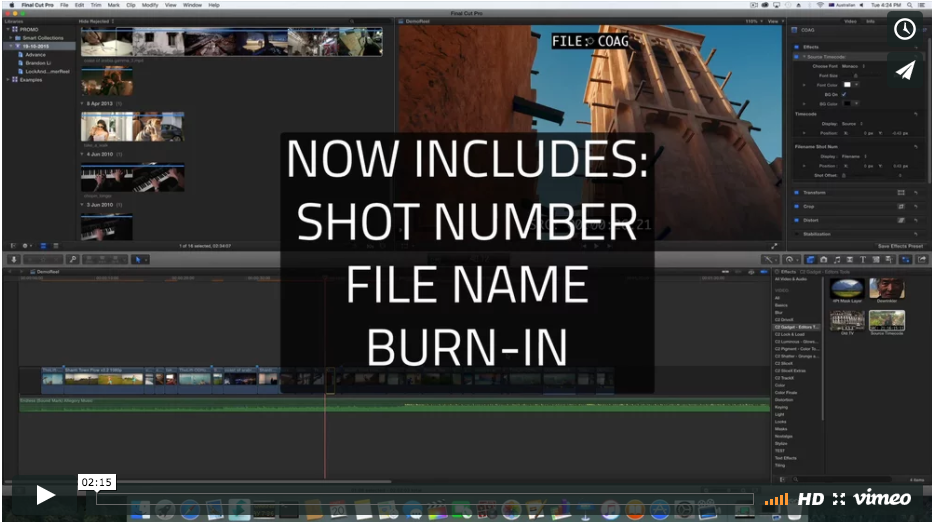
Task: Toggle the Transform effect checkbox
Action: pyautogui.click(x=796, y=192)
